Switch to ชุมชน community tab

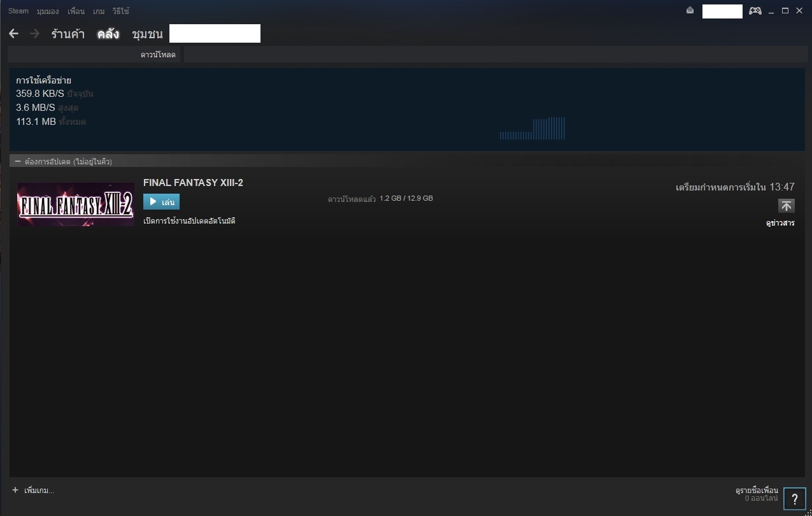pyautogui.click(x=147, y=34)
